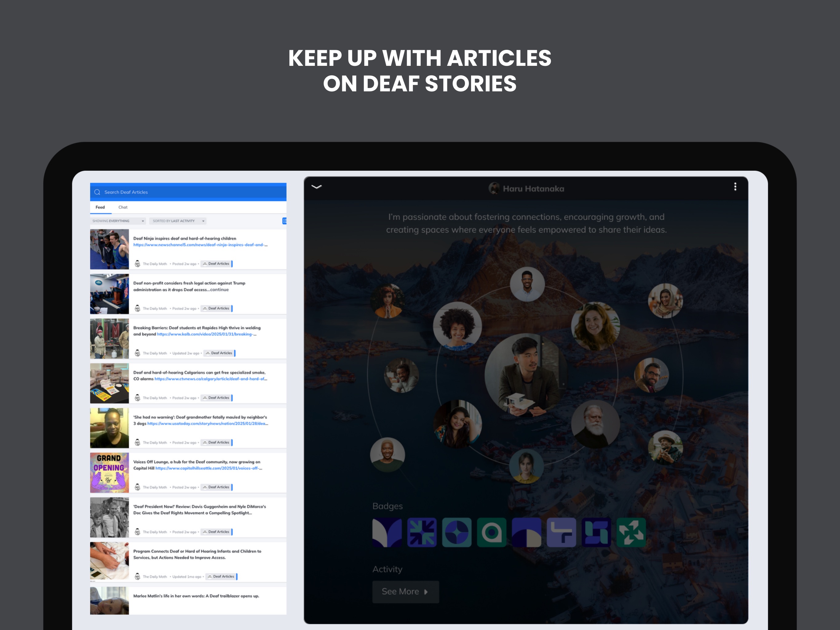
Task: Select the blue arrows-inward badge
Action: tap(422, 532)
